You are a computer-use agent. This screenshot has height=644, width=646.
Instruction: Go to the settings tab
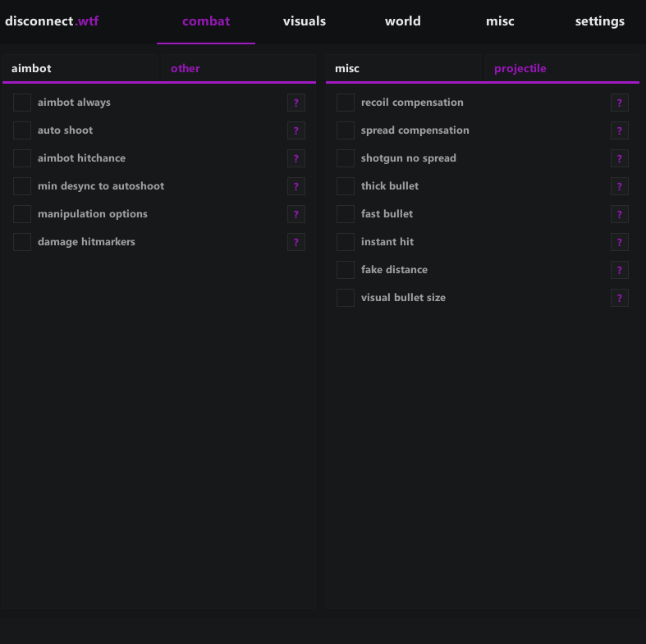[x=600, y=21]
